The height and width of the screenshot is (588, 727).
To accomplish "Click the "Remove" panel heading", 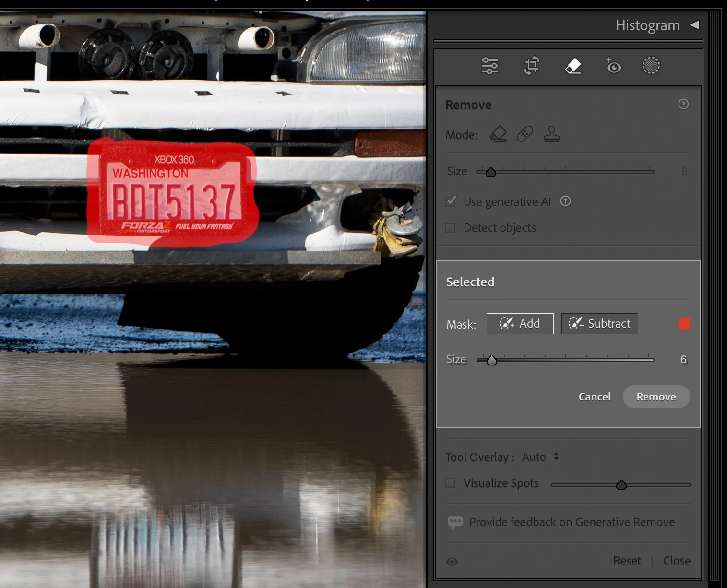I will click(x=468, y=105).
